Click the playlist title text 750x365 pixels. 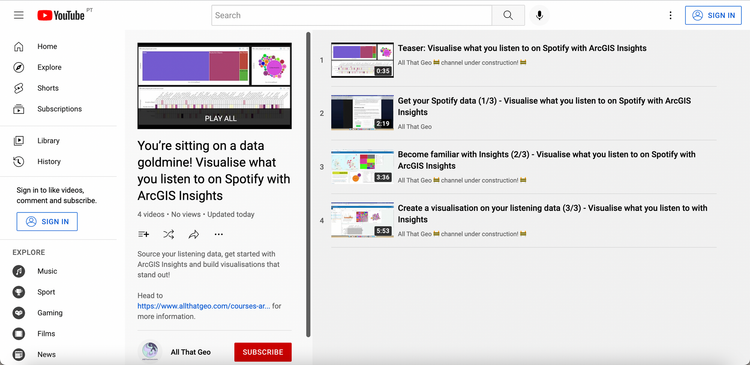214,171
